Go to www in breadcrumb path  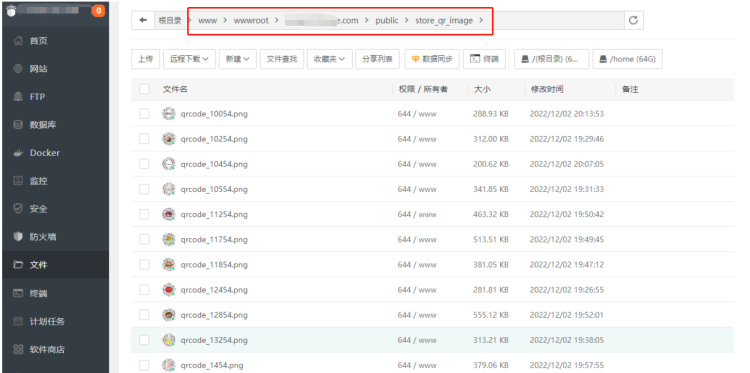(x=208, y=21)
